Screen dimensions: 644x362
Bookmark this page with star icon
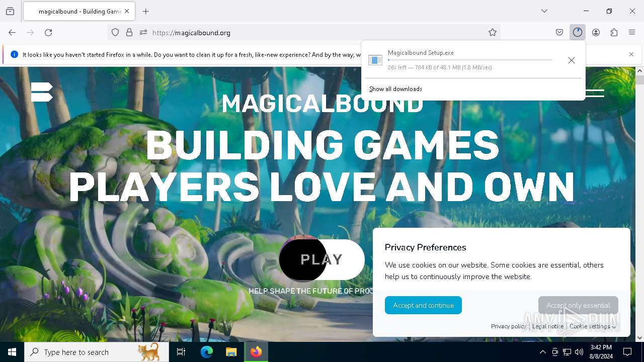(x=493, y=33)
